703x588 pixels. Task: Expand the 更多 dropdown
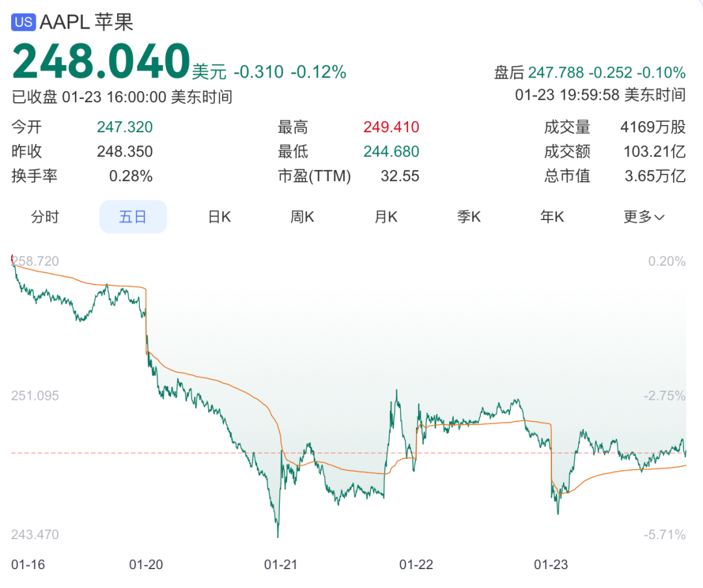pyautogui.click(x=644, y=217)
